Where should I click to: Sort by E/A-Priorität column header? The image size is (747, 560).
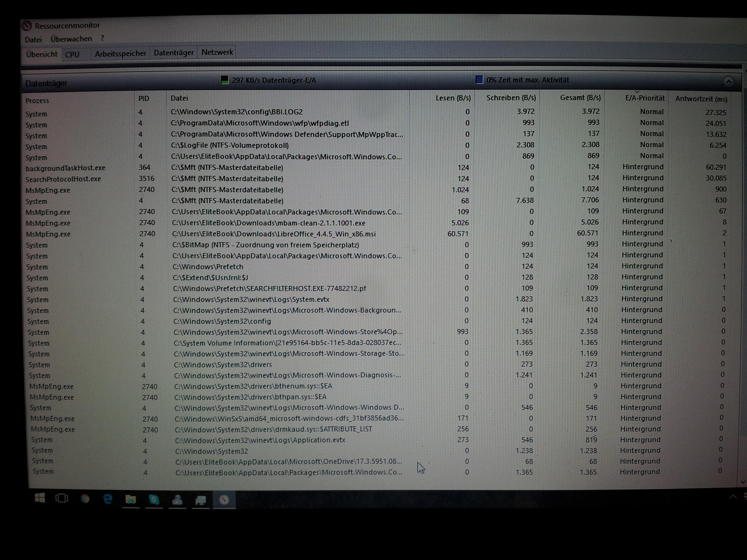pyautogui.click(x=644, y=98)
